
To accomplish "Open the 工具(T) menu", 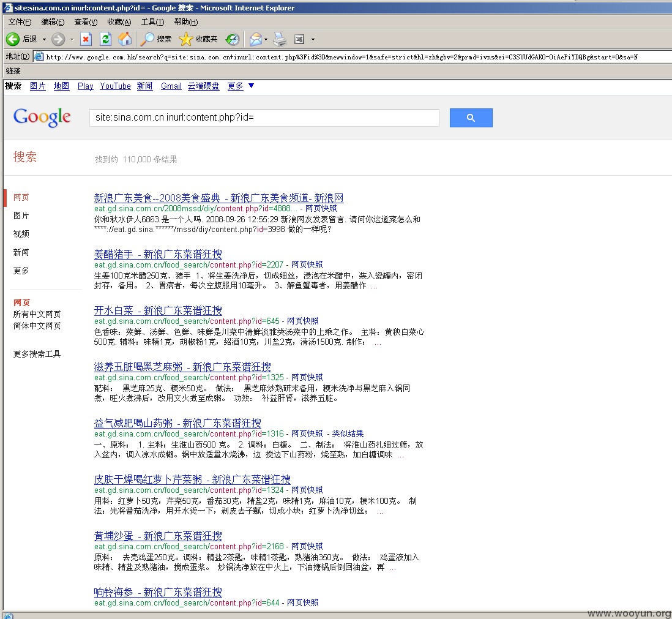I will coord(152,22).
